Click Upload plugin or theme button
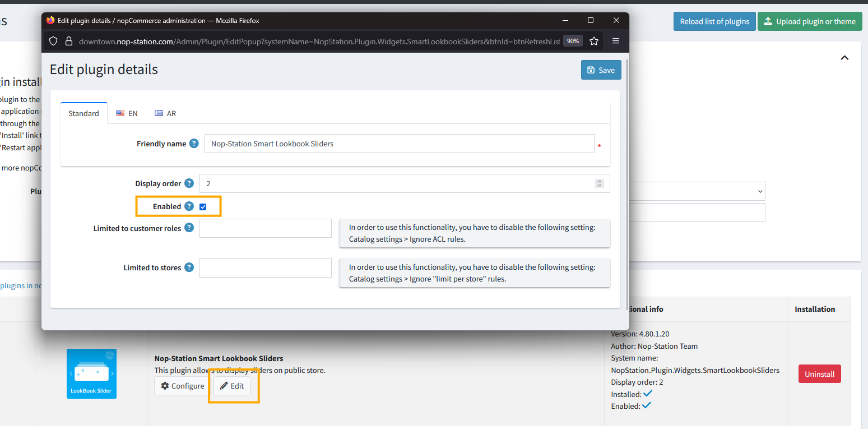The width and height of the screenshot is (868, 429). (x=810, y=21)
